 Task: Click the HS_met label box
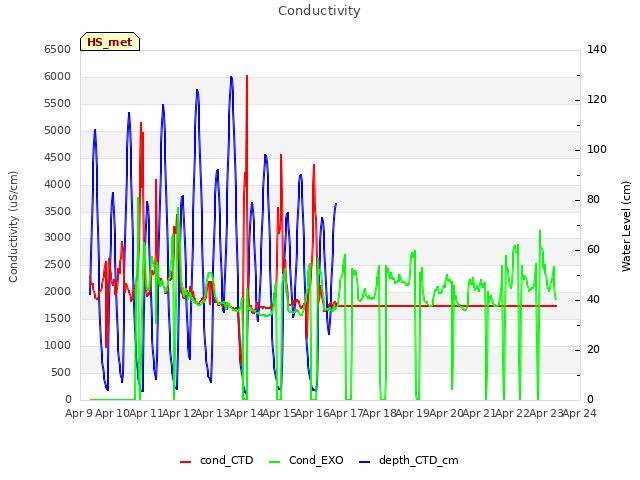click(x=110, y=42)
